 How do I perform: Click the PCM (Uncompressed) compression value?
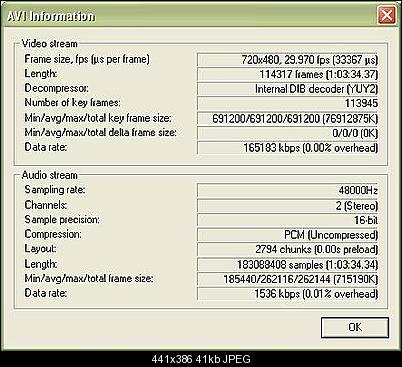288,235
